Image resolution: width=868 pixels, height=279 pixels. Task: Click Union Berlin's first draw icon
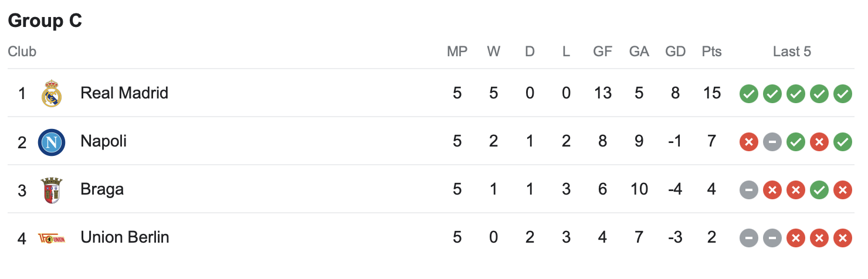[749, 238]
